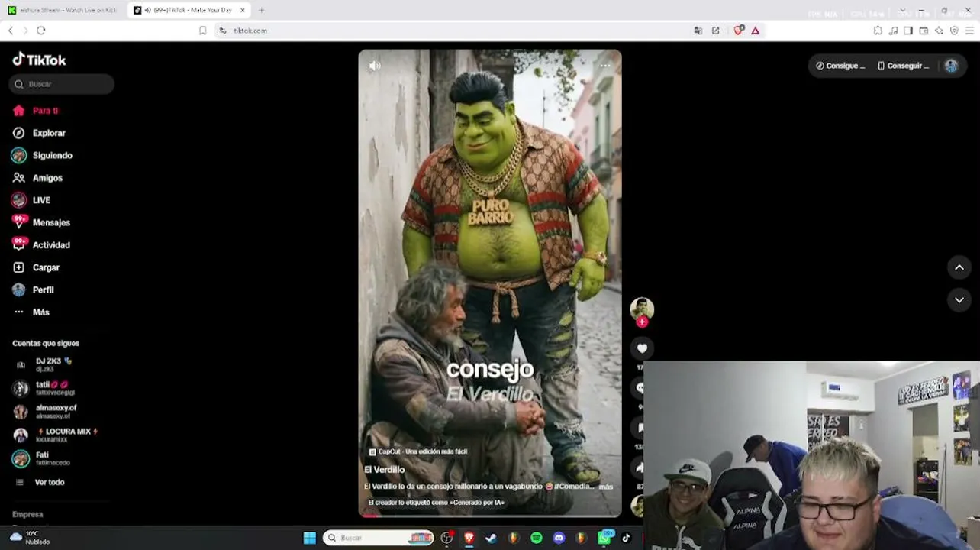Mute the TikTok tab via audio icon
Screen dimensions: 980x550
click(x=147, y=10)
